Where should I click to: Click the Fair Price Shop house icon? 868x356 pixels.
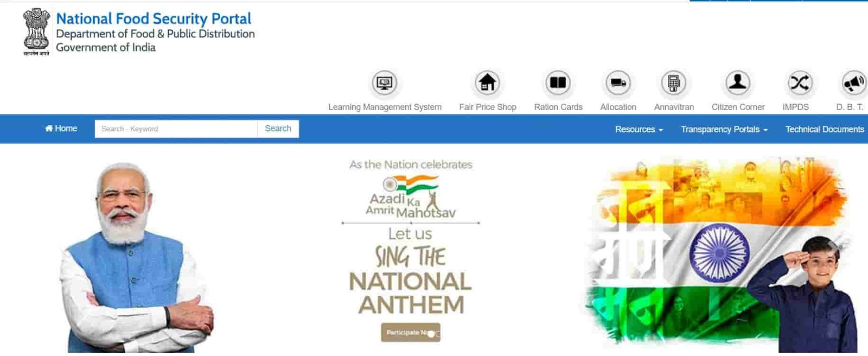tap(487, 83)
